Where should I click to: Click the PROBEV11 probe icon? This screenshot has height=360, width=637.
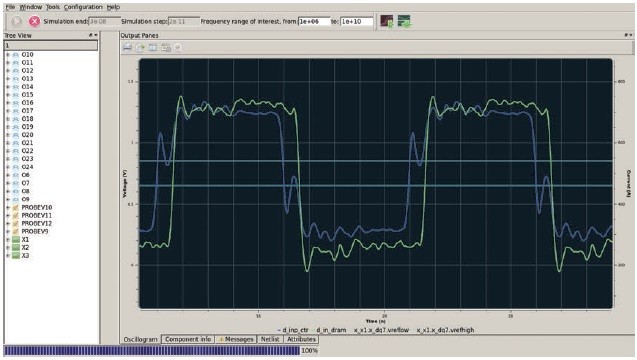pyautogui.click(x=16, y=215)
